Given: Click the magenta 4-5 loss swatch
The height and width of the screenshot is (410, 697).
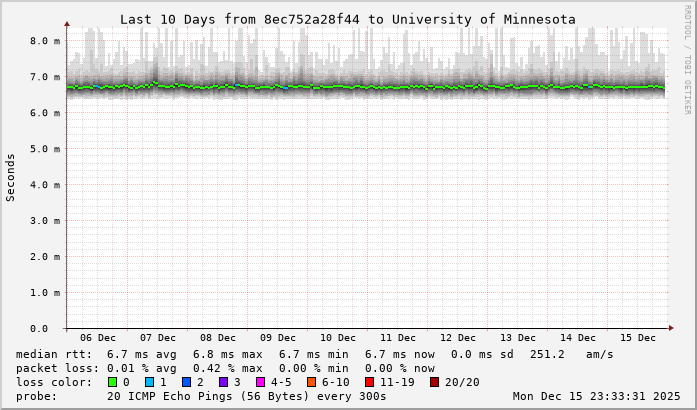Looking at the screenshot, I should tap(260, 382).
